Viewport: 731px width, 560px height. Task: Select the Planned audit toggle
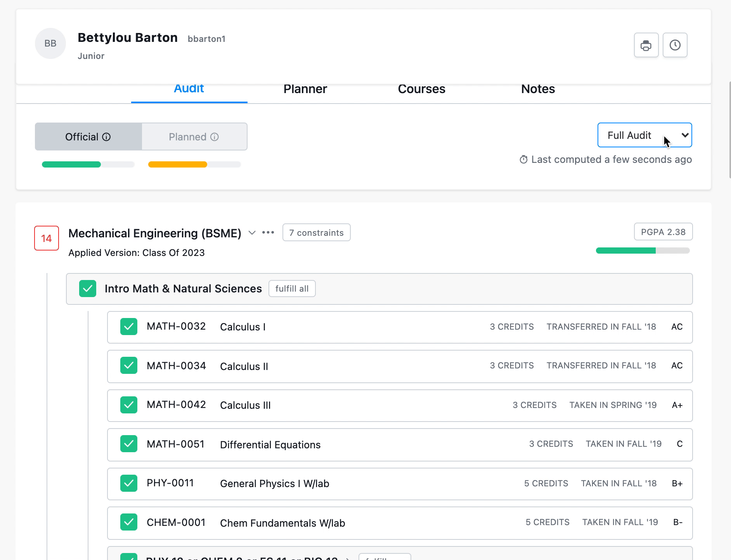click(194, 137)
